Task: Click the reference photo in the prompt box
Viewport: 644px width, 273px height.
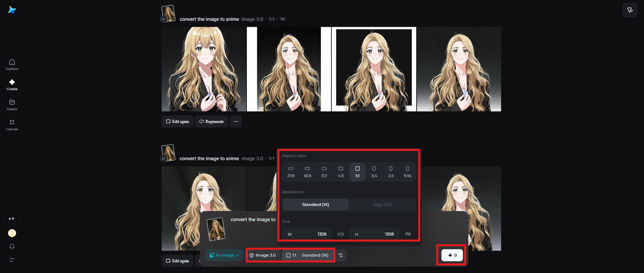Action: (216, 229)
